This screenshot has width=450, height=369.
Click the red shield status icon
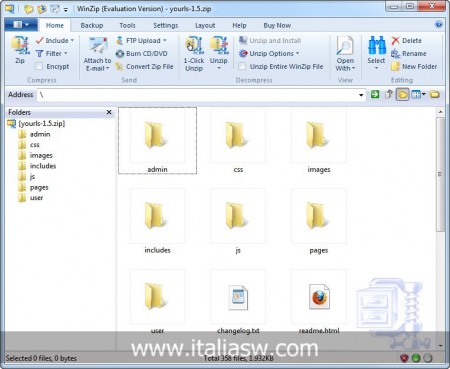coord(404,358)
